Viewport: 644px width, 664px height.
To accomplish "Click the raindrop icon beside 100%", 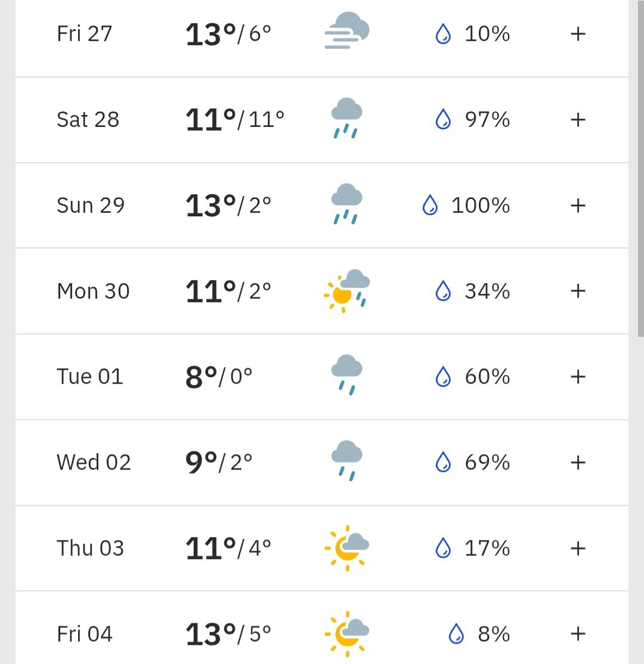I will [430, 206].
